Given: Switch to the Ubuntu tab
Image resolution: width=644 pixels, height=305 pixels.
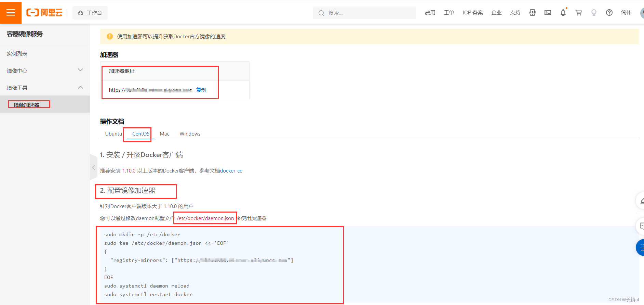Looking at the screenshot, I should (x=113, y=134).
